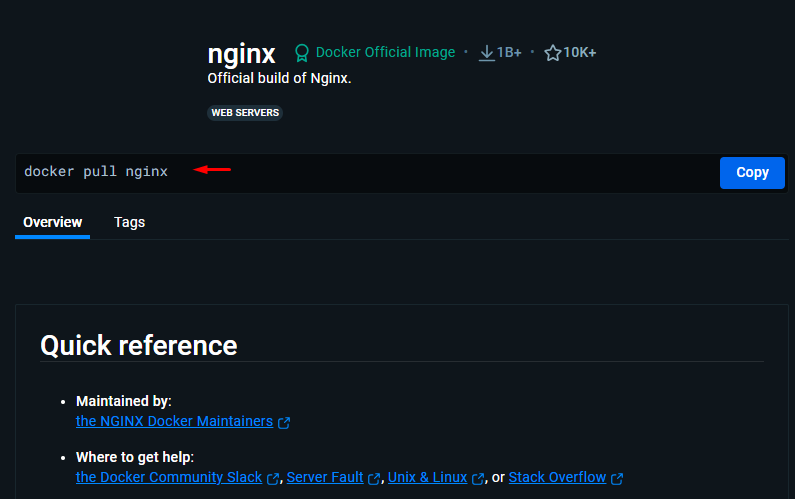Follow the Server Fault link
This screenshot has width=795, height=499.
click(x=324, y=478)
